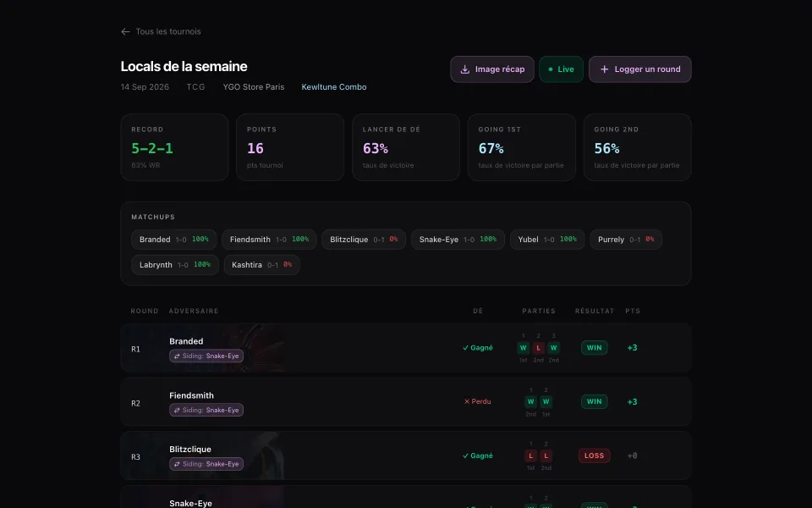
Task: Select the Blitzclique 0-1 matchup chip
Action: (x=364, y=240)
